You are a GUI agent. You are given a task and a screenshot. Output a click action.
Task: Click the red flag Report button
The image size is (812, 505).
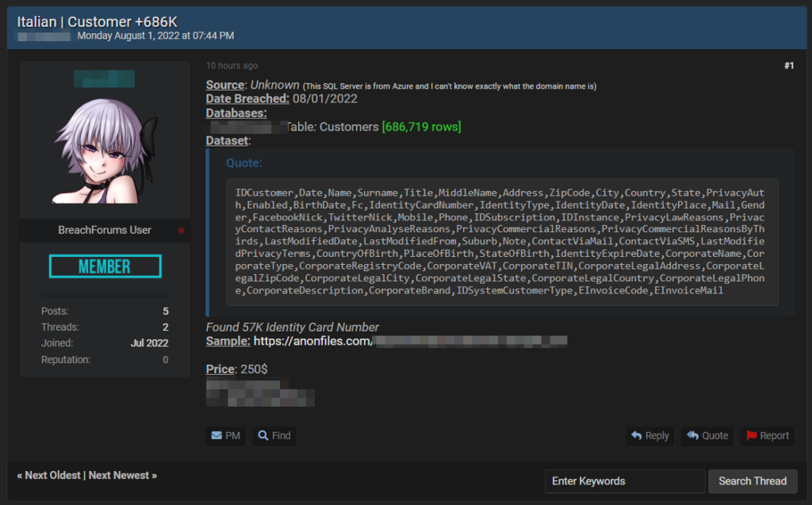click(x=767, y=435)
